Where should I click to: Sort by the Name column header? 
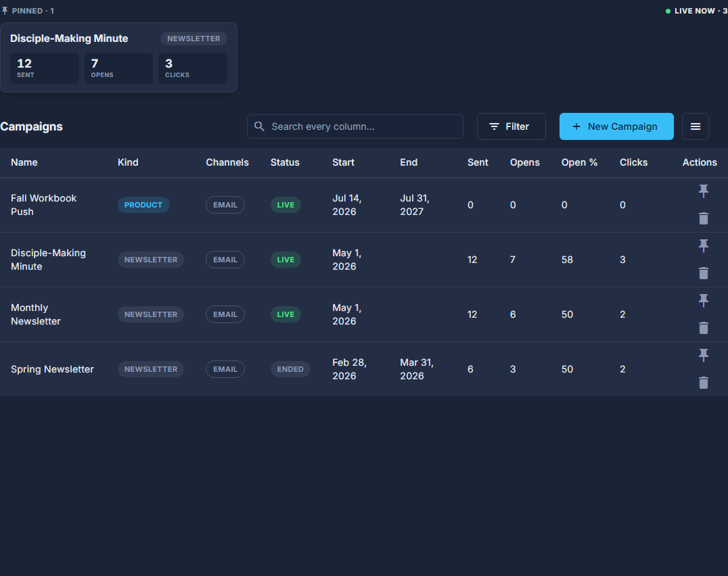24,162
